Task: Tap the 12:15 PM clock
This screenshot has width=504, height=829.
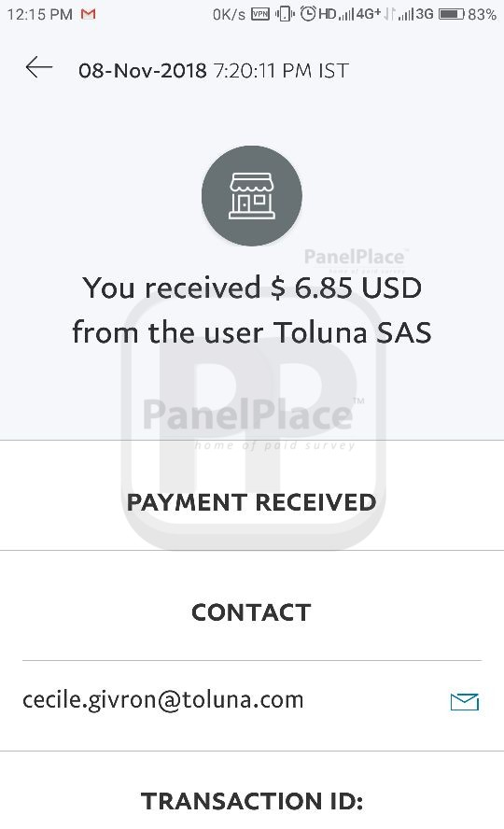Action: 39,14
